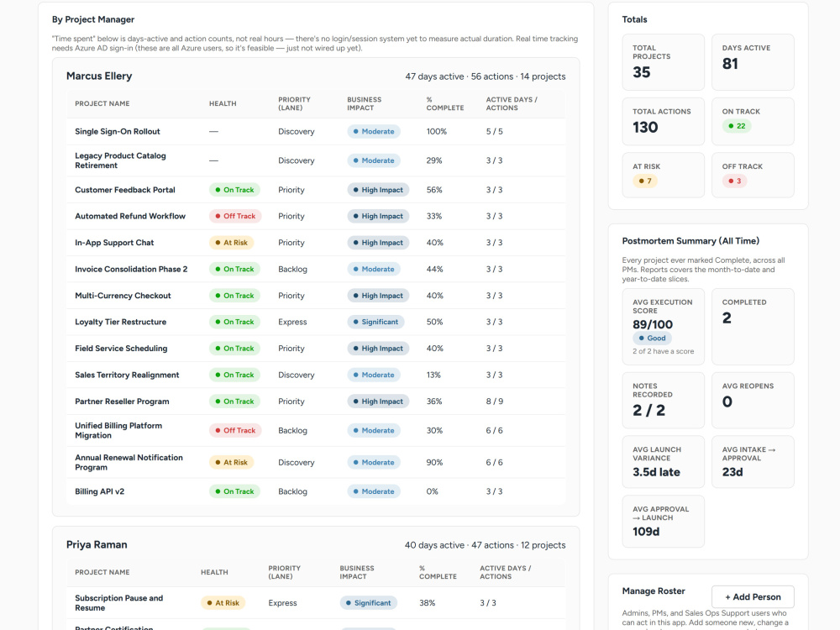Click the At Risk total badge 7

[645, 181]
